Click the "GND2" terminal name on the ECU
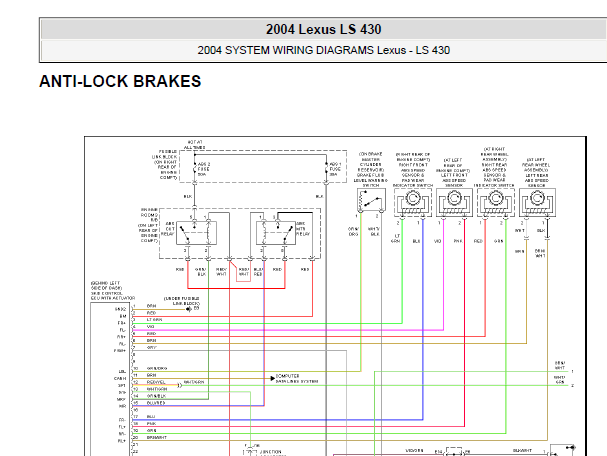The image size is (607, 456). pyautogui.click(x=120, y=309)
